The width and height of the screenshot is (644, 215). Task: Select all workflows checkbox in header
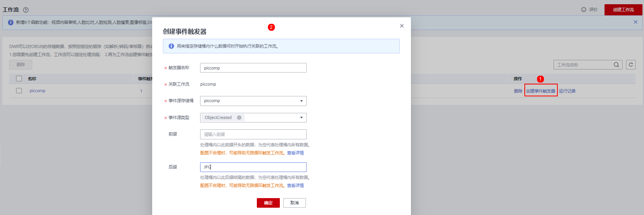[19, 79]
